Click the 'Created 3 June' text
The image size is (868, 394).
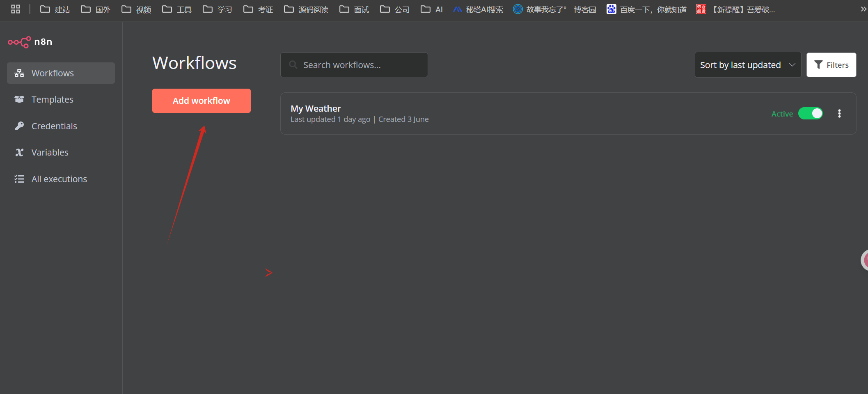403,119
